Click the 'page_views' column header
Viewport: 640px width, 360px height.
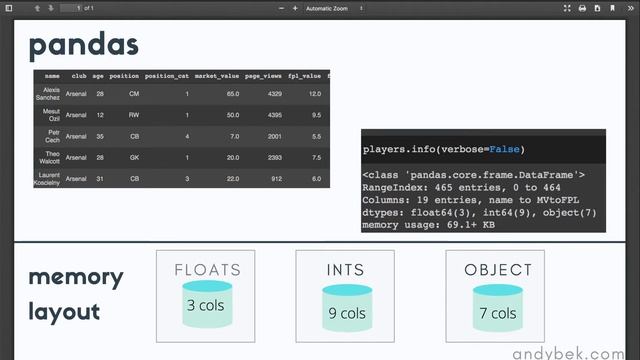click(x=263, y=76)
